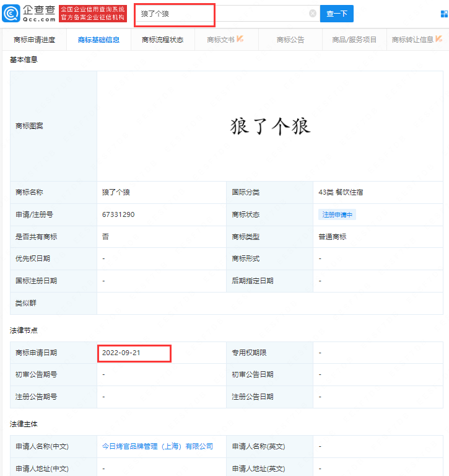Open the 商标流程状态 tab
The height and width of the screenshot is (476, 449).
pos(162,40)
